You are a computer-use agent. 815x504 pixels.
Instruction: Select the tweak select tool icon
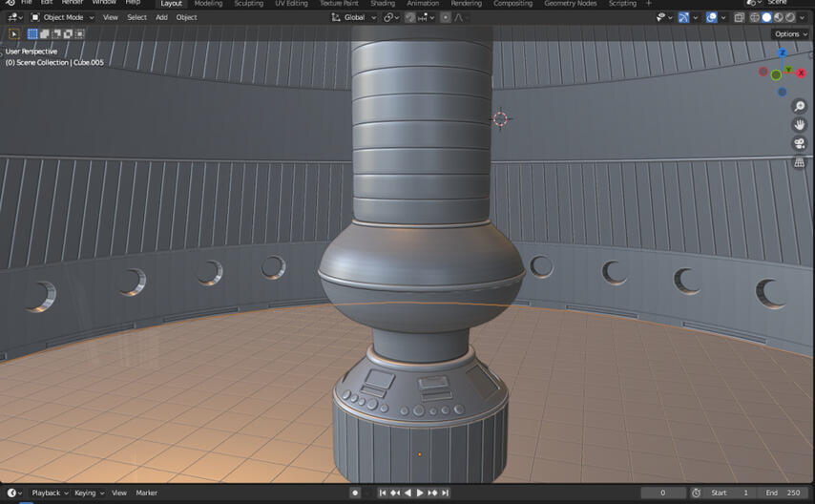(x=14, y=33)
